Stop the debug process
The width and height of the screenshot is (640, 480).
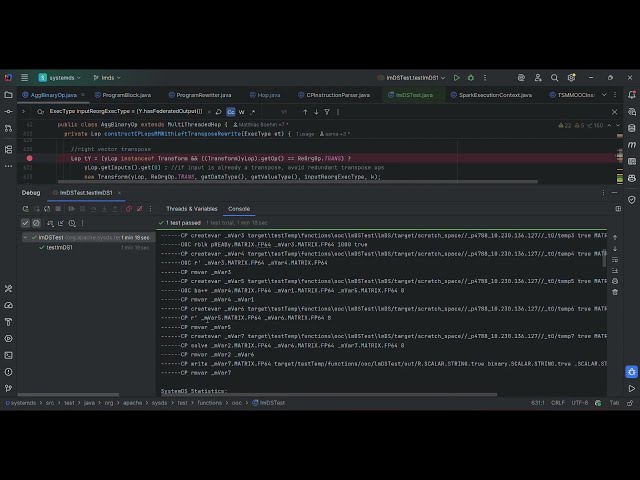pos(58,209)
